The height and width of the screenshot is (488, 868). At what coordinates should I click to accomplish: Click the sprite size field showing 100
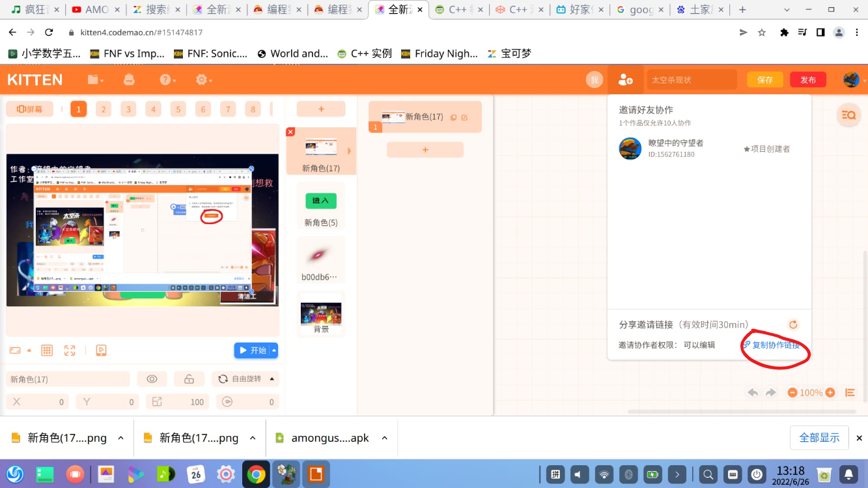[x=178, y=402]
